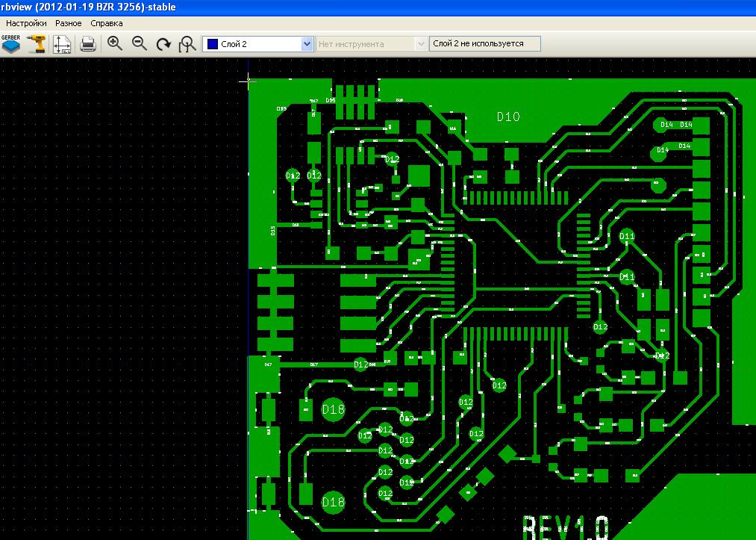Open the Настройки menu
Viewport: 756px width, 540px height.
coord(26,23)
